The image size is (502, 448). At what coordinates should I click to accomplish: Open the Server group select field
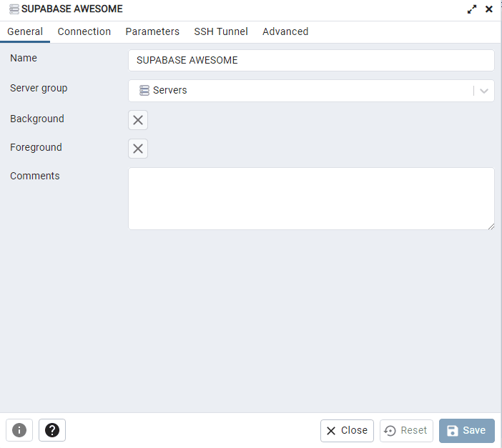300,91
